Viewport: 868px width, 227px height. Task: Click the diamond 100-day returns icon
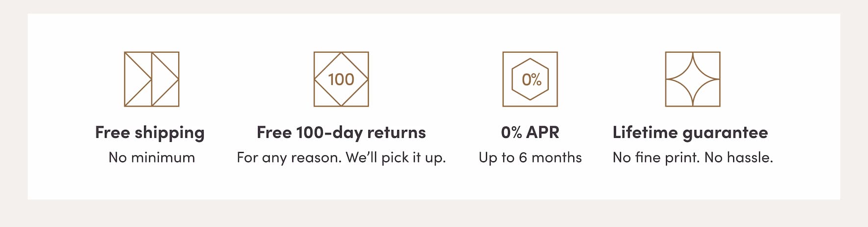(341, 79)
